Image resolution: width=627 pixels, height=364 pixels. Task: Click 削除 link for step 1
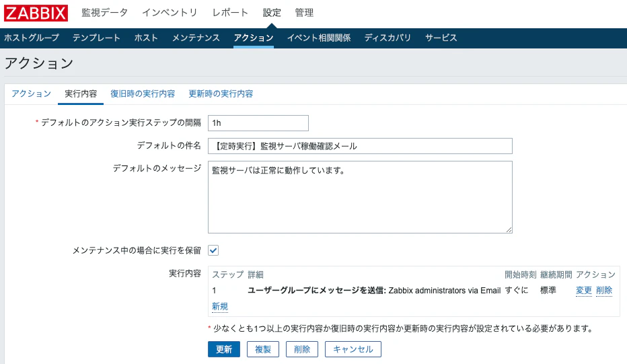tap(604, 291)
